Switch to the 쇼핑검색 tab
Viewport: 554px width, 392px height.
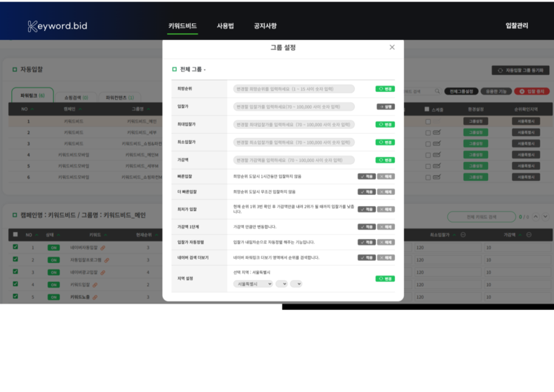pos(76,97)
